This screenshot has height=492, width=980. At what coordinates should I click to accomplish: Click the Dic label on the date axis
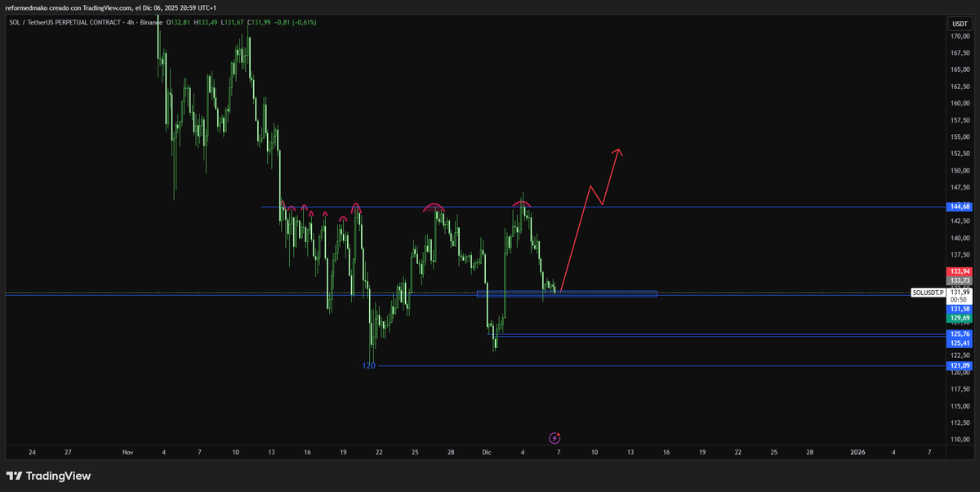pos(486,452)
